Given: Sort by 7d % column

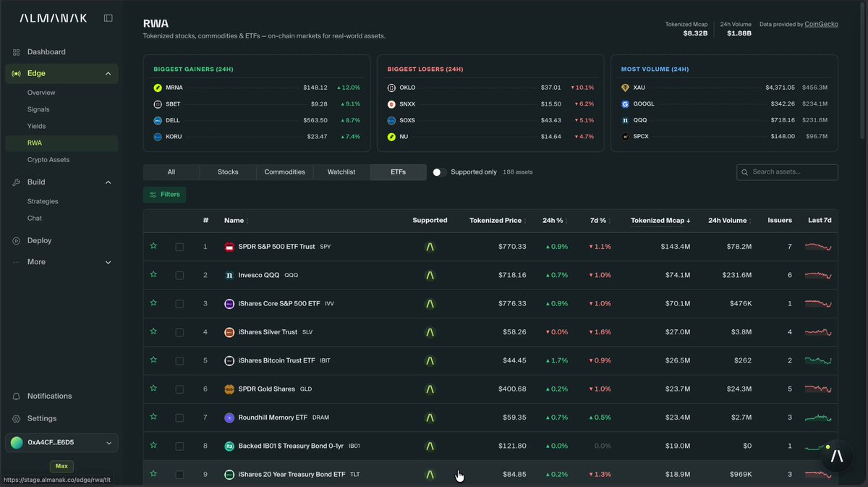Looking at the screenshot, I should [600, 220].
